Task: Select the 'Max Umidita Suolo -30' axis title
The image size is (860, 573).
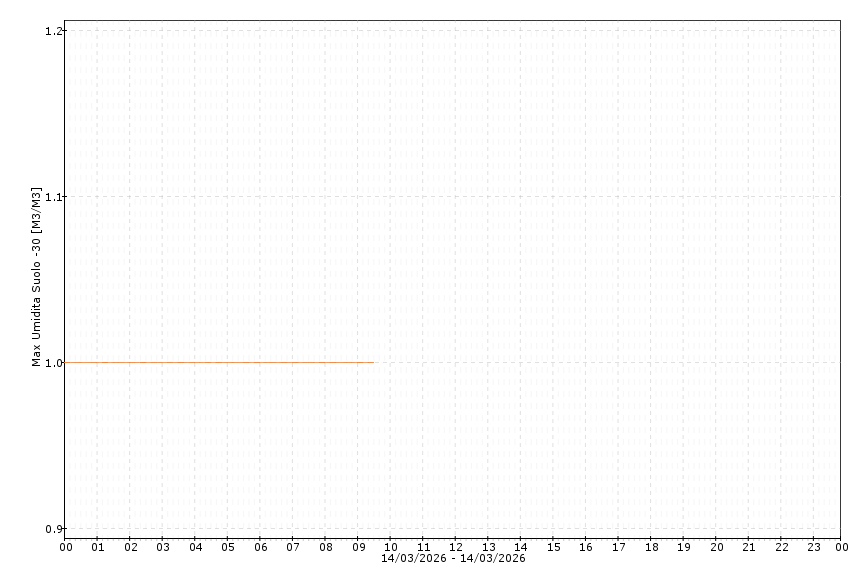Action: 37,277
